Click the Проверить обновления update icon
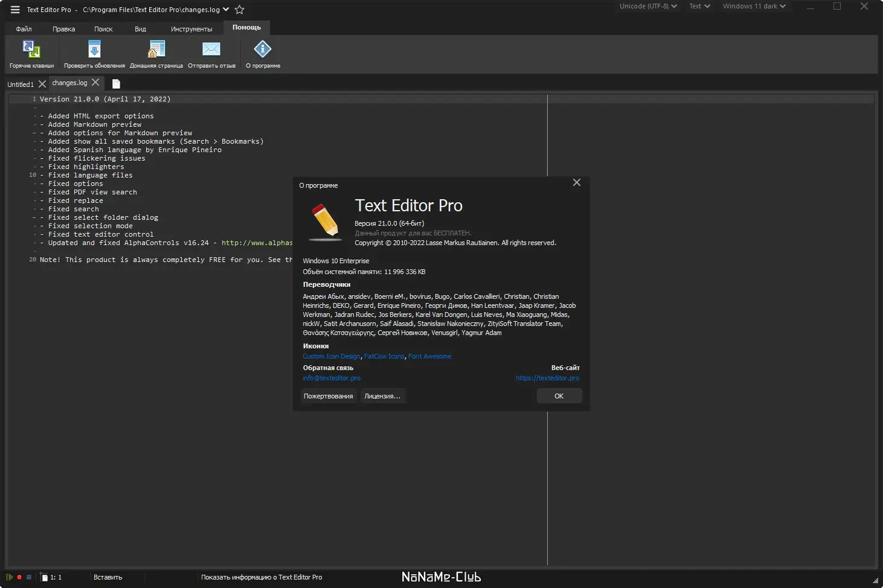 [x=94, y=50]
